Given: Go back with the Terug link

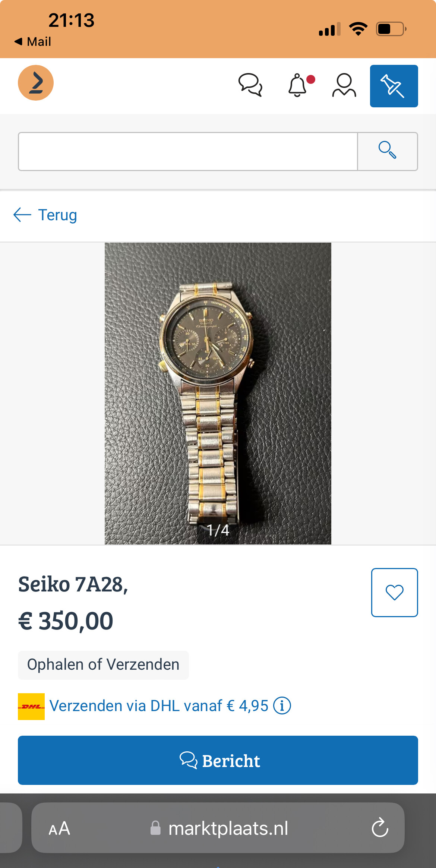Looking at the screenshot, I should [45, 215].
